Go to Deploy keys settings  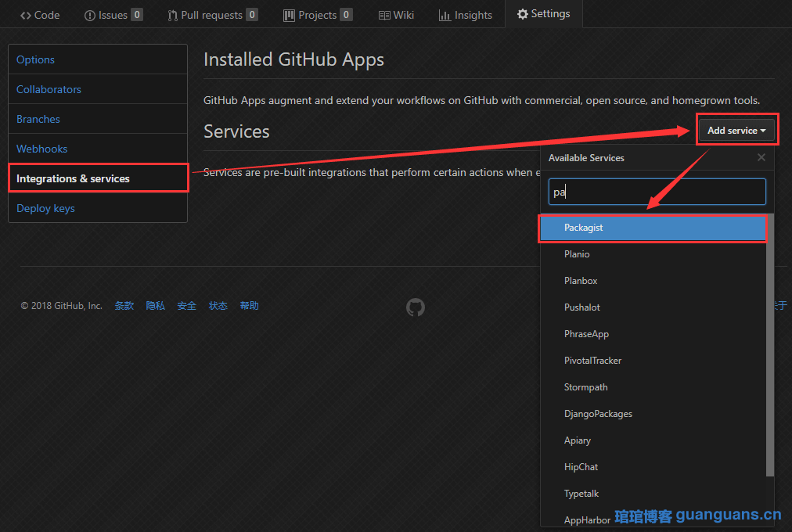(98, 208)
